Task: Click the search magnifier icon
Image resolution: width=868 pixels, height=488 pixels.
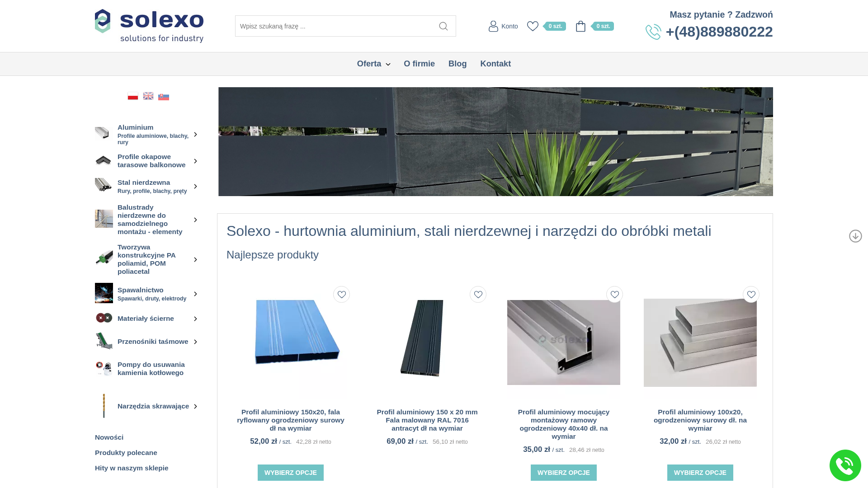Action: (443, 26)
